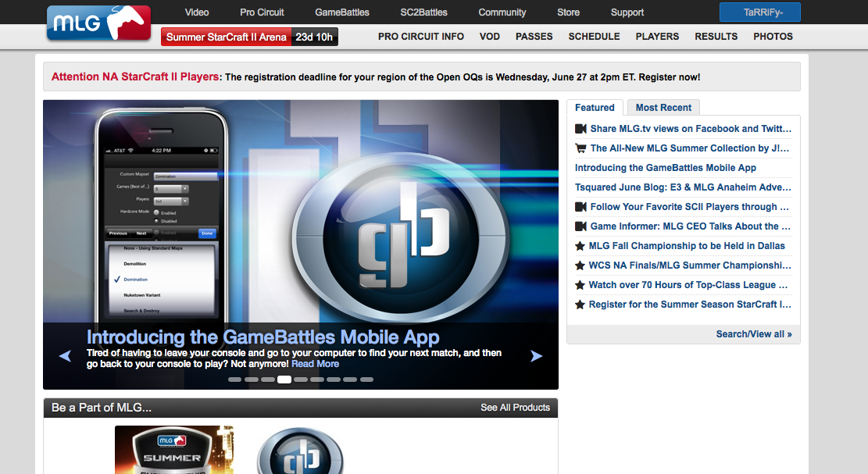Open the Video menu
Image resolution: width=868 pixels, height=474 pixels.
pos(197,12)
